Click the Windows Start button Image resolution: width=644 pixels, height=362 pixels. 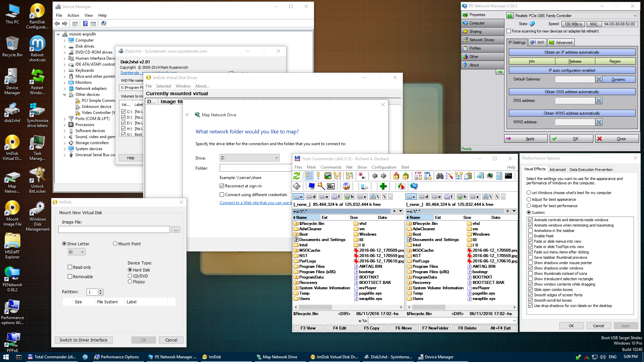click(x=6, y=357)
